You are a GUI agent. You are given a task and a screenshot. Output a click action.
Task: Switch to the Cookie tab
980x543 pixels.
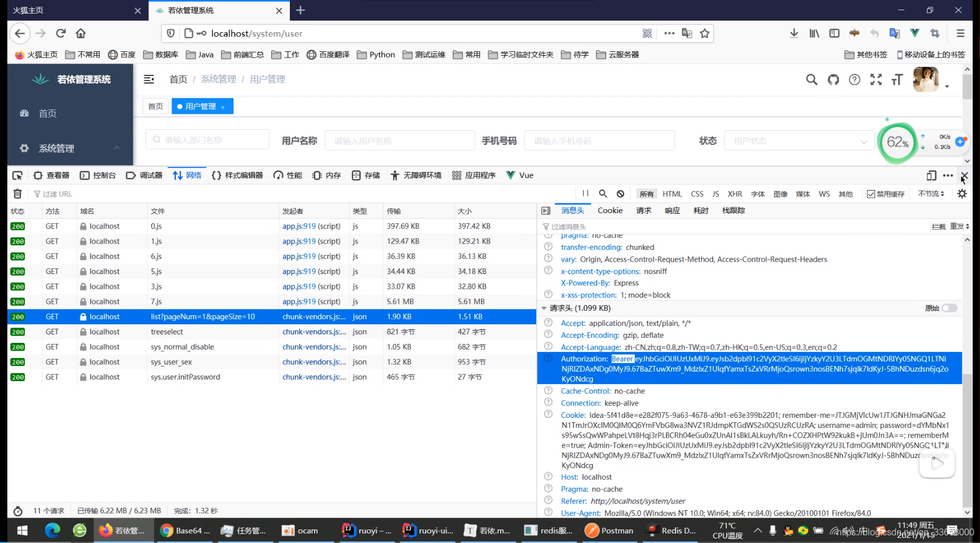[x=610, y=210]
